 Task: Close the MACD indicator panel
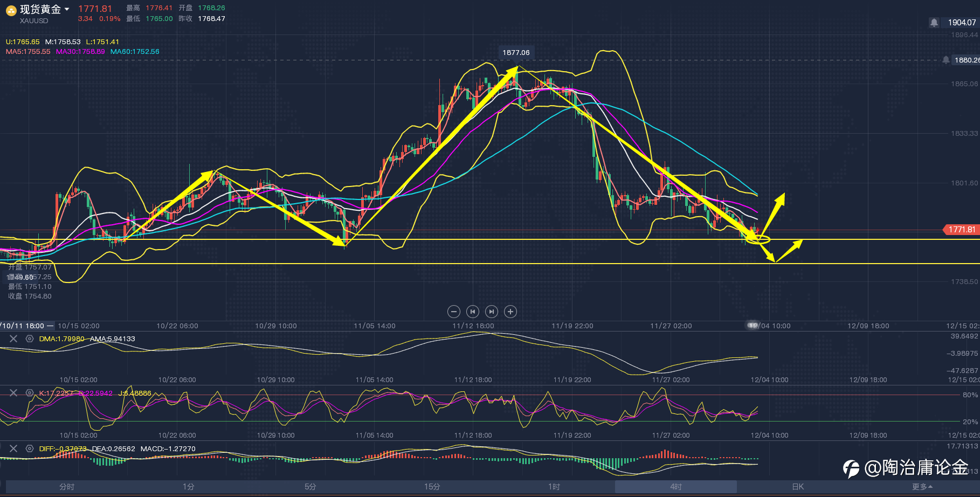(x=13, y=448)
